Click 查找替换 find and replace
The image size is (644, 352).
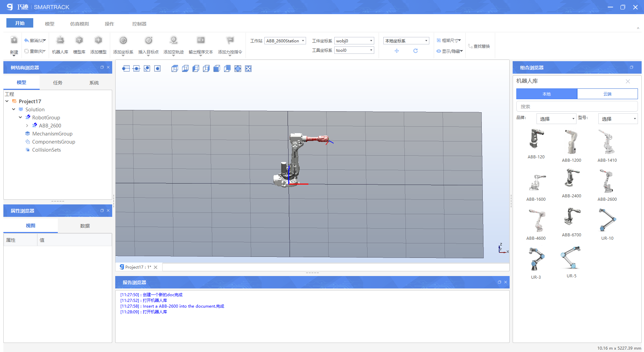(x=479, y=46)
